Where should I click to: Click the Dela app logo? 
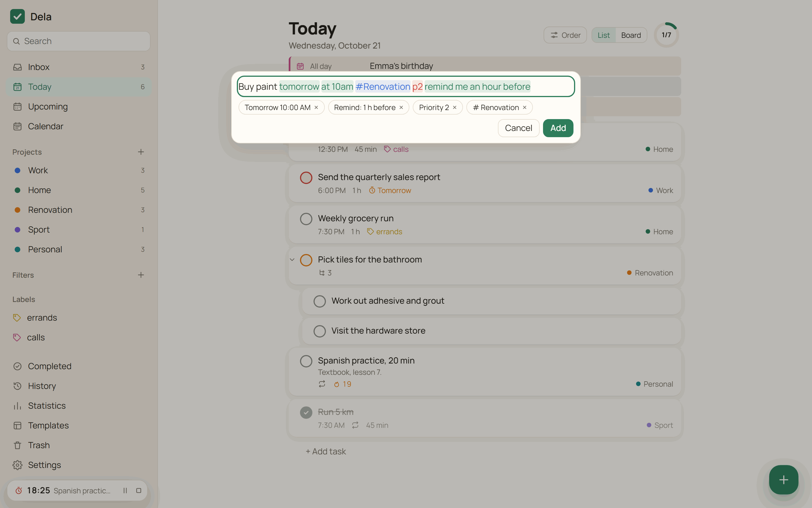(17, 16)
